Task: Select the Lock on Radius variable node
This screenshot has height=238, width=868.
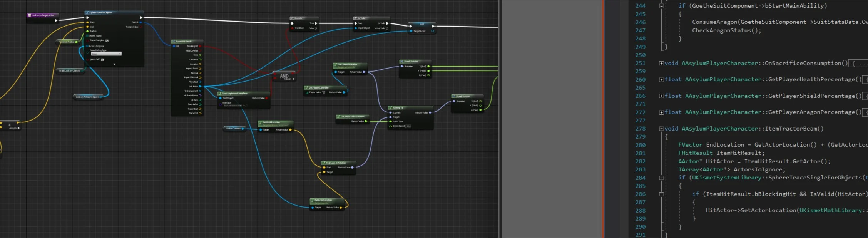Action: pyautogui.click(x=69, y=42)
